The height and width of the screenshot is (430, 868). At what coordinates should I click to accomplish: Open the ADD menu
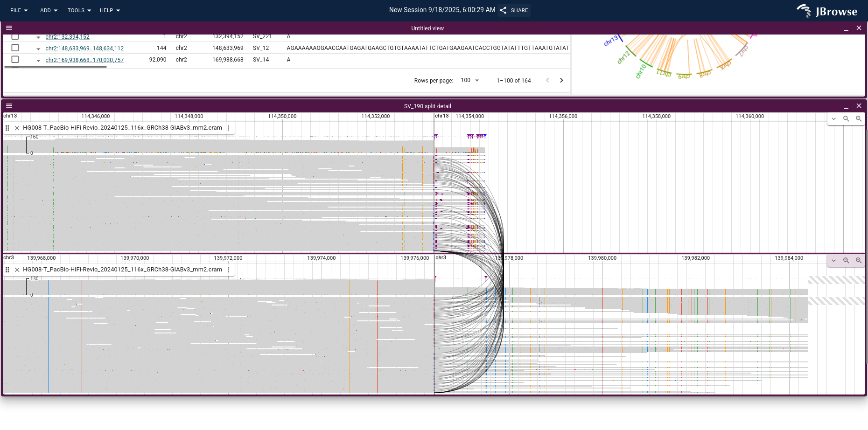49,10
